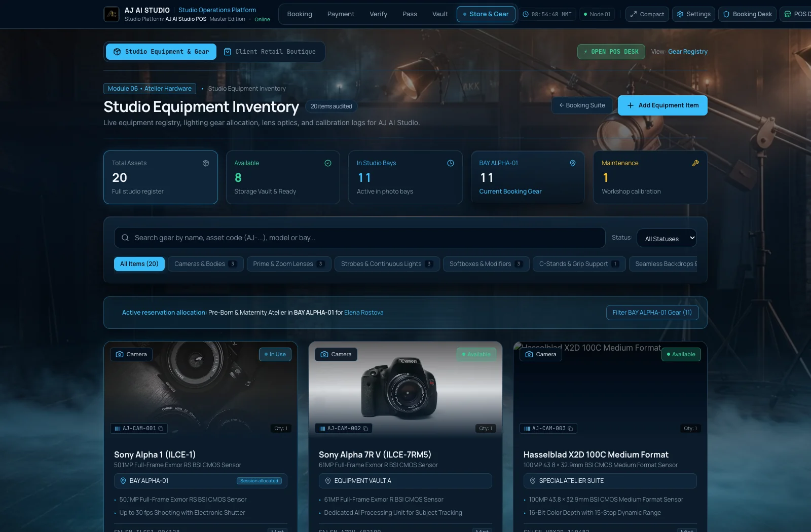Go back to Booking Suite
Viewport: 811px width, 532px height.
pos(582,105)
